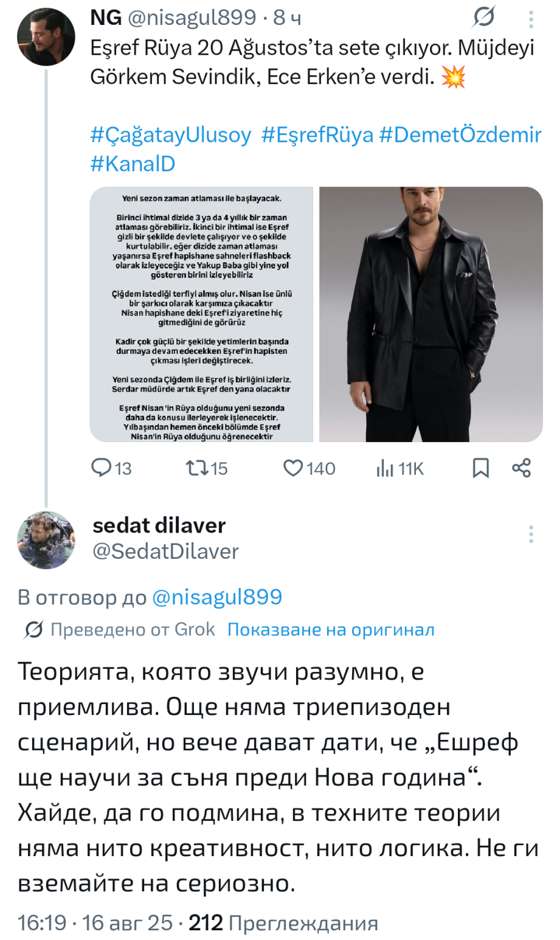Show original text of translated reply
This screenshot has width=560, height=940.
point(331,630)
